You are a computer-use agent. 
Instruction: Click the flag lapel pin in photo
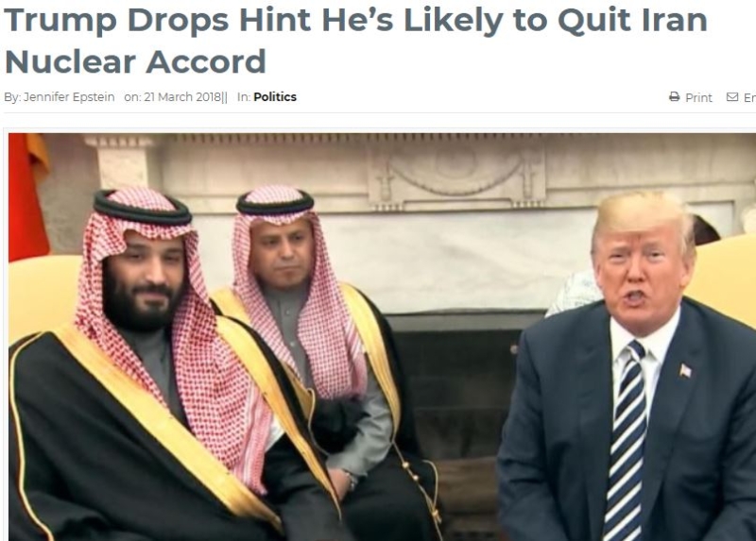click(685, 371)
